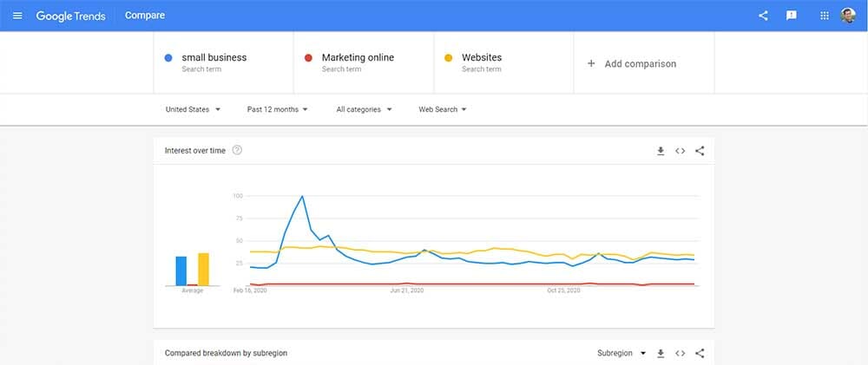Download the subregion breakdown data
The width and height of the screenshot is (868, 365).
point(661,353)
